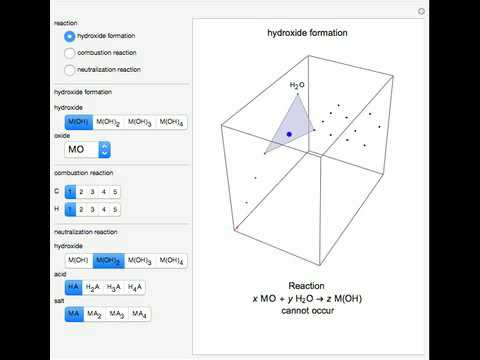Screen dimensions: 480x360
Task: Click the circular icon at panel top-right corner
Action: point(421,11)
